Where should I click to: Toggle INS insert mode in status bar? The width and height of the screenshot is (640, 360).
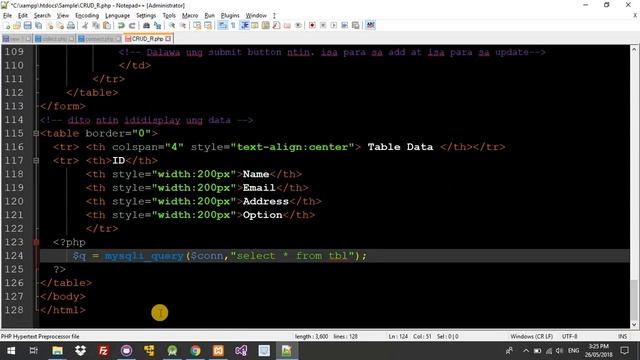[x=622, y=337]
